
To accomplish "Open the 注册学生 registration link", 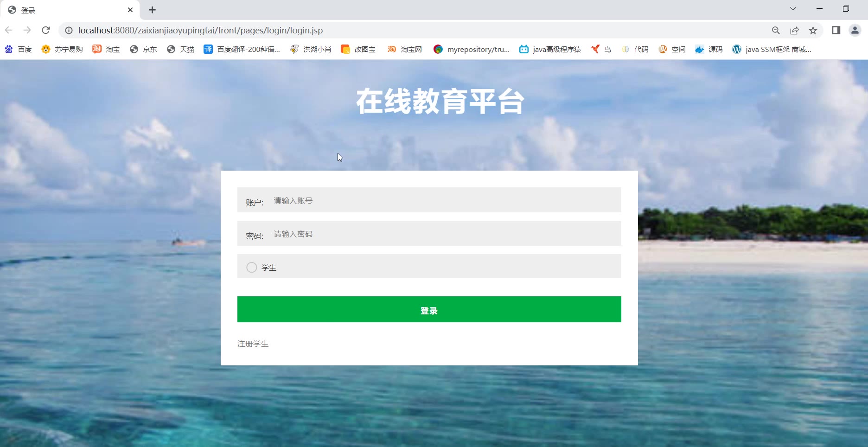I will [253, 344].
